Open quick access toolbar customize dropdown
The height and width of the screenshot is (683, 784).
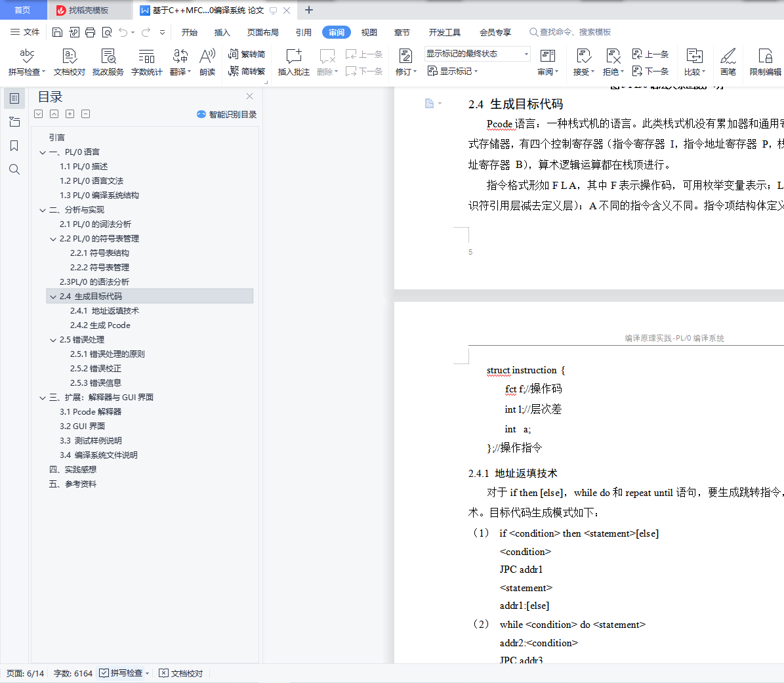(x=162, y=33)
